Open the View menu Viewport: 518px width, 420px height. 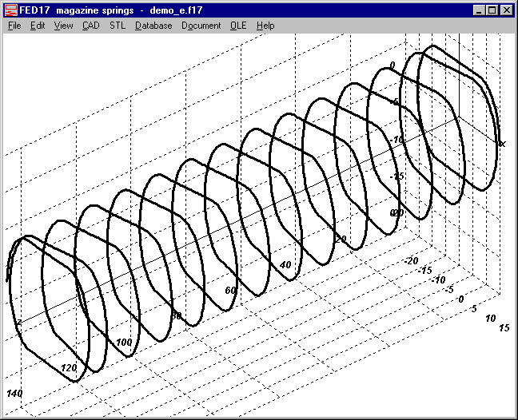(x=63, y=26)
